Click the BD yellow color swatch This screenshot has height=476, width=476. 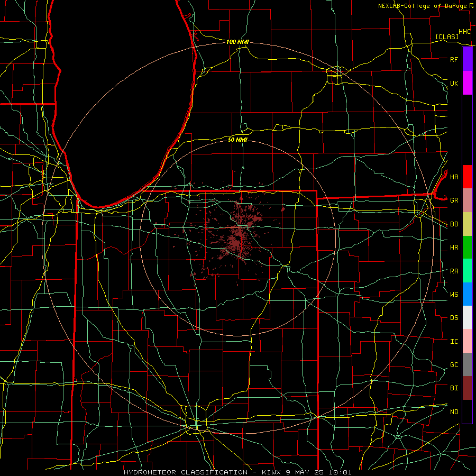[x=467, y=224]
